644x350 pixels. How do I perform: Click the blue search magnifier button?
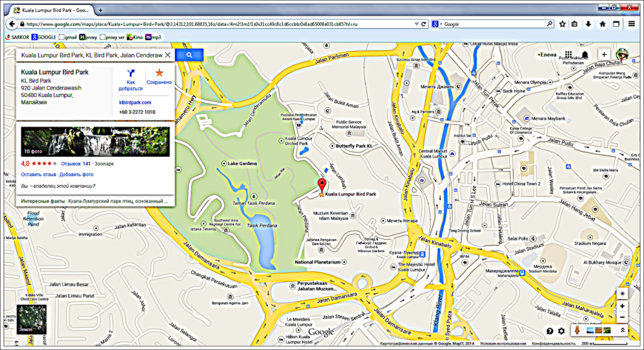pos(189,55)
